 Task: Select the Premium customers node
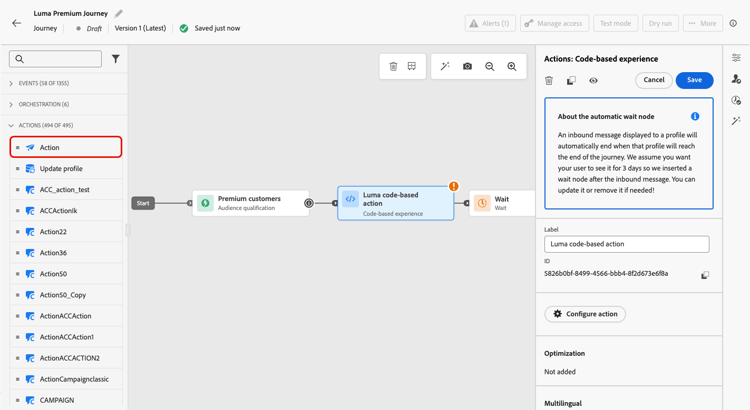[251, 203]
